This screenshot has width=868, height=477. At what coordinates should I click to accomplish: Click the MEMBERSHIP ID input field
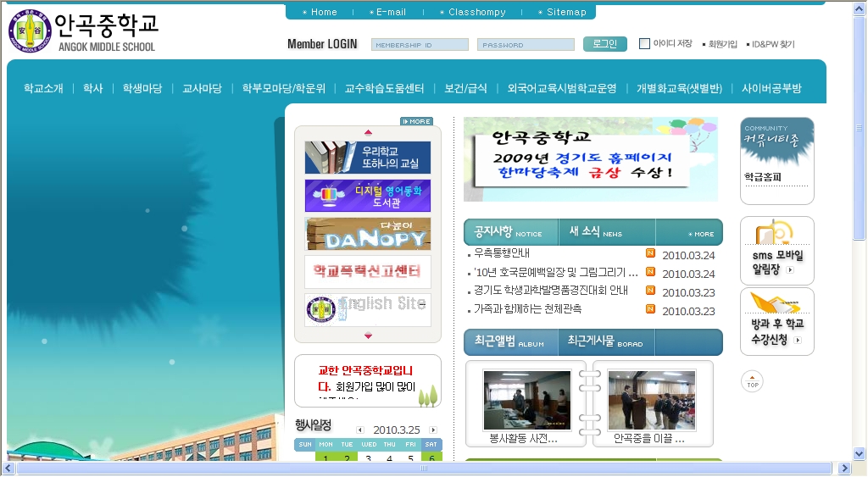point(420,45)
